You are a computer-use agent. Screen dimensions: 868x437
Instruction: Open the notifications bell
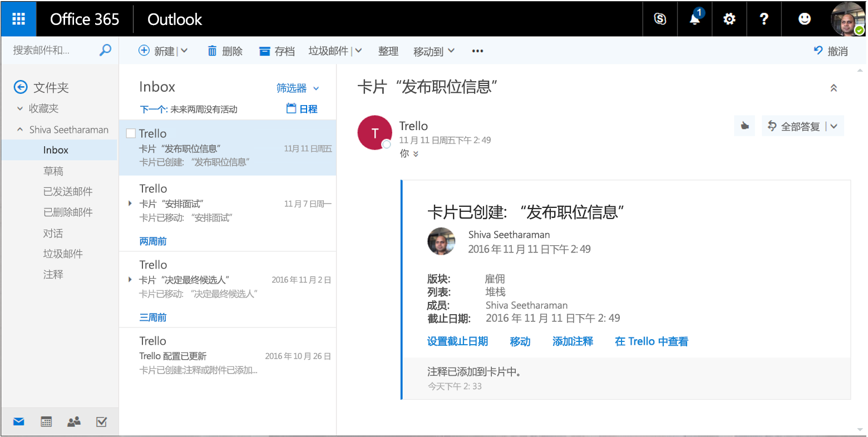pyautogui.click(x=695, y=19)
